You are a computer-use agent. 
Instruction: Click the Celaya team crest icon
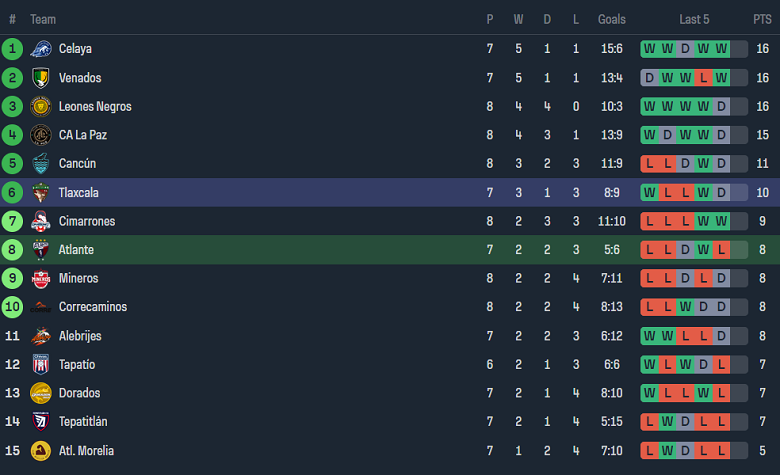point(41,49)
